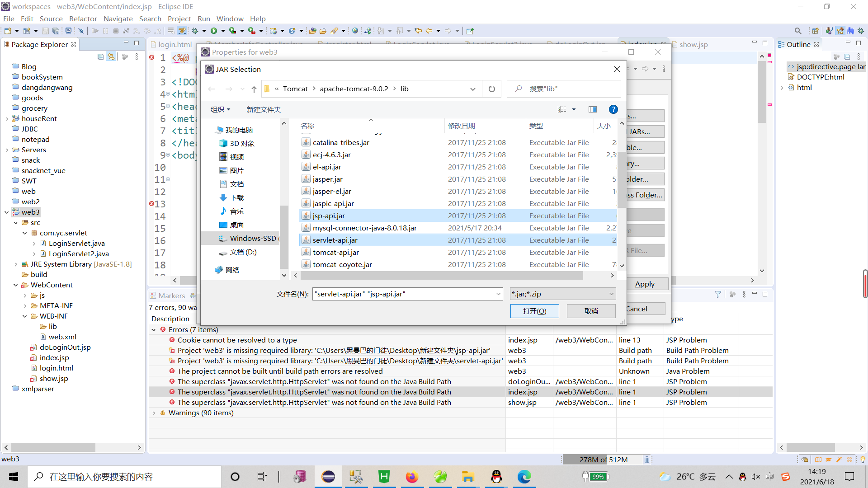Run garbage collector trash icon
Screen dimensions: 868x488
(647, 460)
